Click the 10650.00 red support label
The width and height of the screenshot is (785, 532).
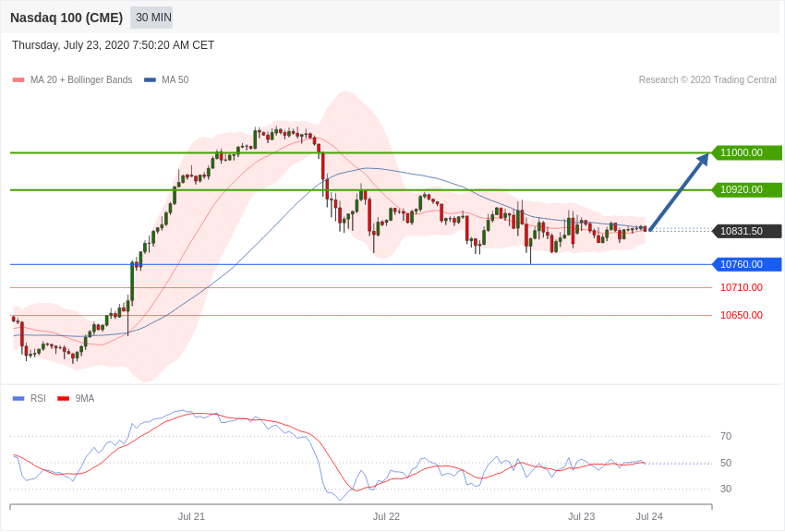742,315
